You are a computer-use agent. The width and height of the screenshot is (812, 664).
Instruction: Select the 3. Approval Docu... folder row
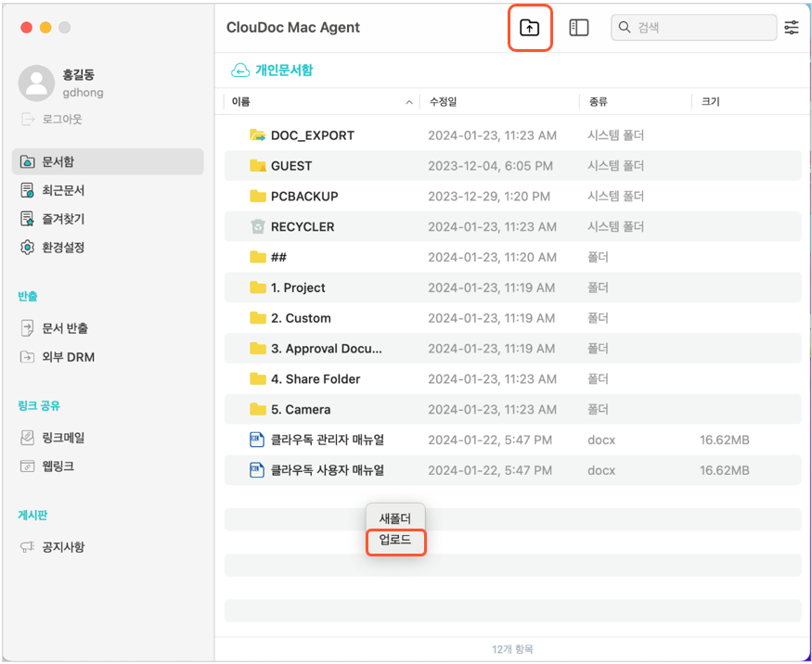(x=512, y=349)
